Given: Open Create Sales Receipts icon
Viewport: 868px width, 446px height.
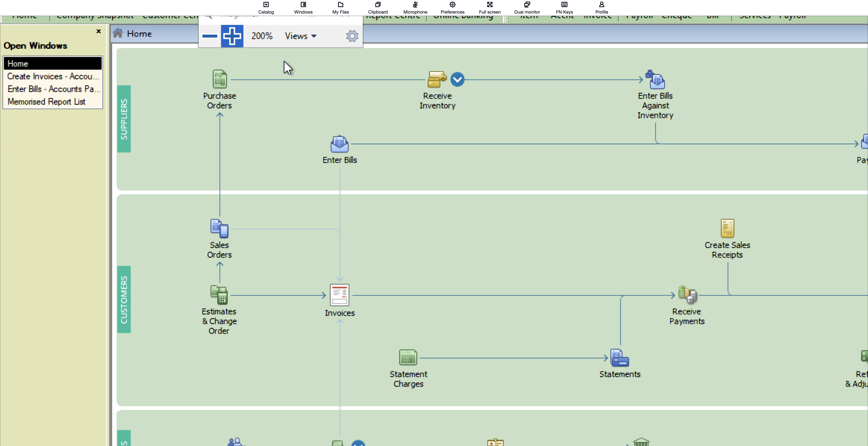Looking at the screenshot, I should pyautogui.click(x=727, y=228).
